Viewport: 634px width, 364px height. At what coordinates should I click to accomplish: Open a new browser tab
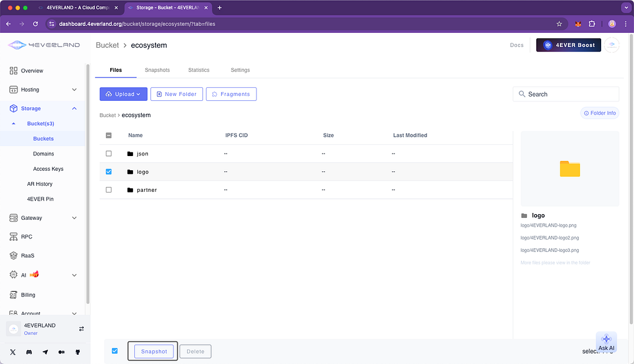[x=220, y=7]
